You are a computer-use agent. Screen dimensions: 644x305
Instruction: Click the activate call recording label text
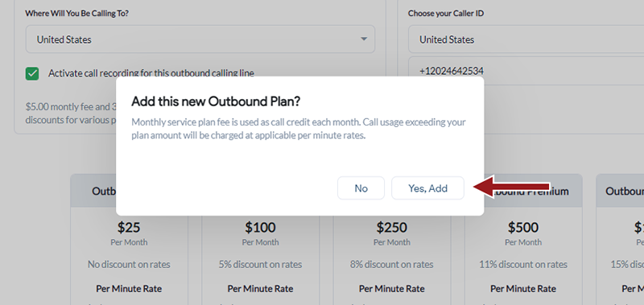click(x=151, y=73)
